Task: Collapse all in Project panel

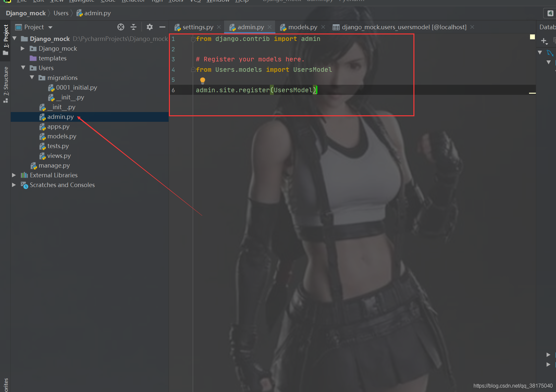Action: [133, 27]
